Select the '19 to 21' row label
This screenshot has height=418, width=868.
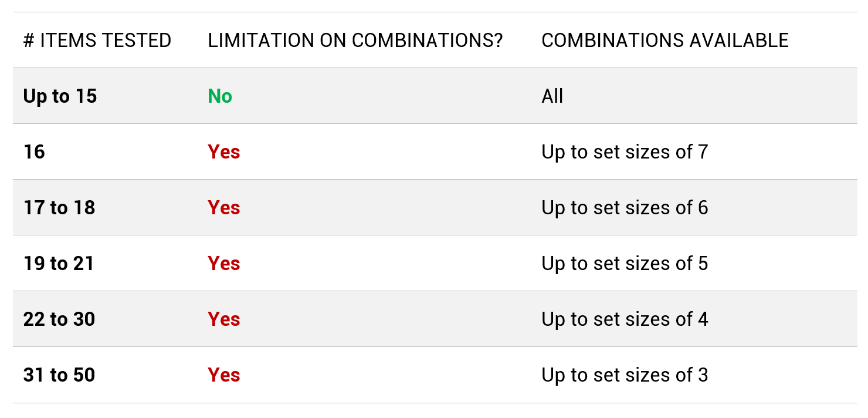tap(59, 264)
